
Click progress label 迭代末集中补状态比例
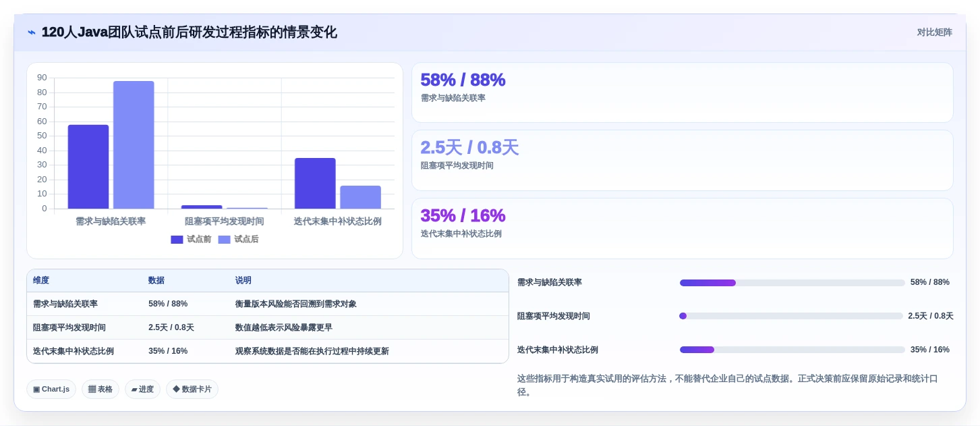(x=558, y=350)
